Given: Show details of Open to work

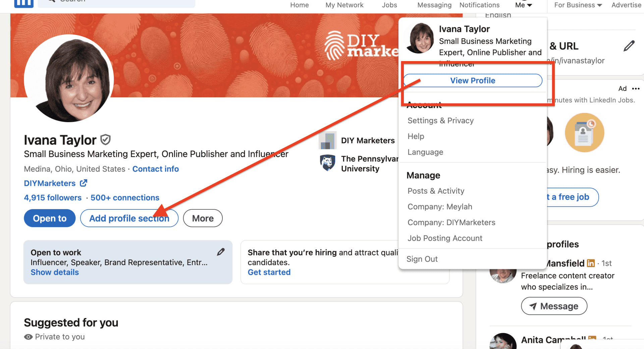Looking at the screenshot, I should click(54, 272).
